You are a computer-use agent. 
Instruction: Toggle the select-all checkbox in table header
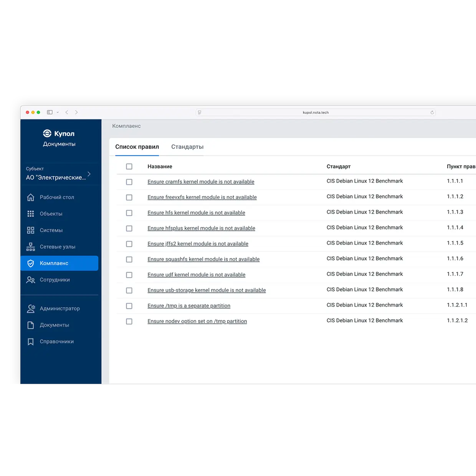129,167
